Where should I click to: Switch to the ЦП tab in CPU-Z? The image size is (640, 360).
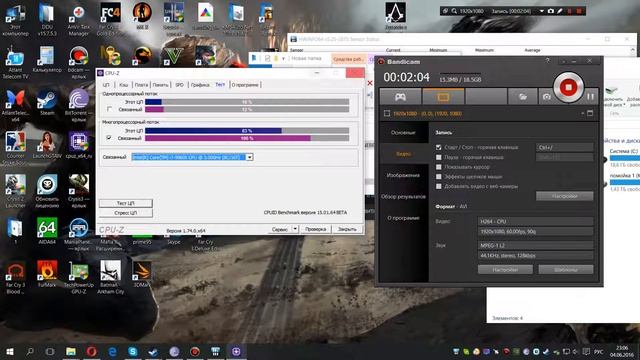click(106, 85)
